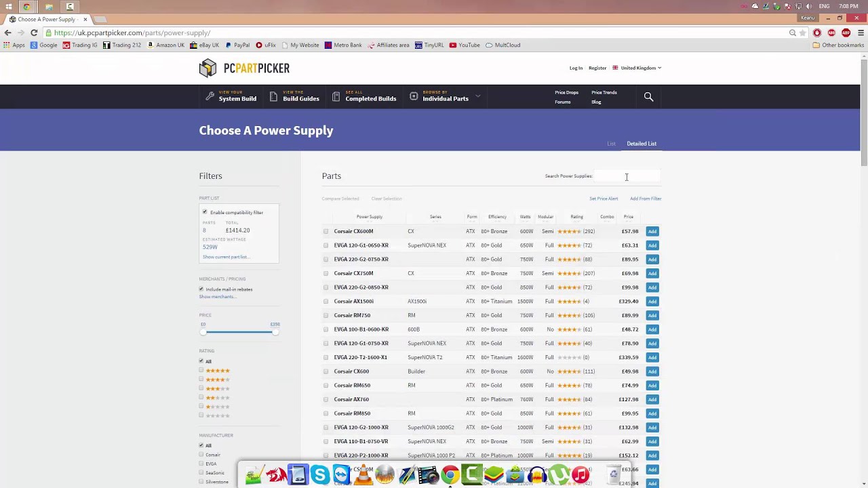Viewport: 868px width, 488px height.
Task: Open Build Guides in navigation
Action: coord(294,96)
